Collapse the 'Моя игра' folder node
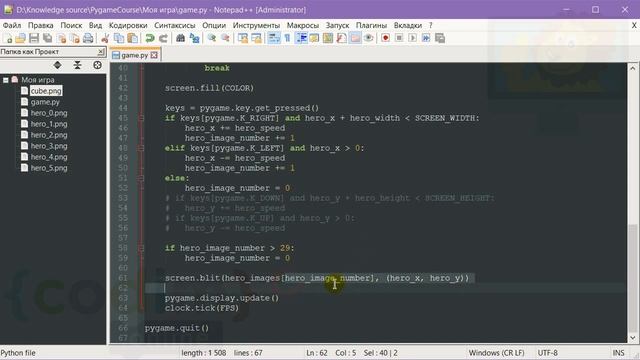Image resolution: width=640 pixels, height=360 pixels. click(x=6, y=80)
